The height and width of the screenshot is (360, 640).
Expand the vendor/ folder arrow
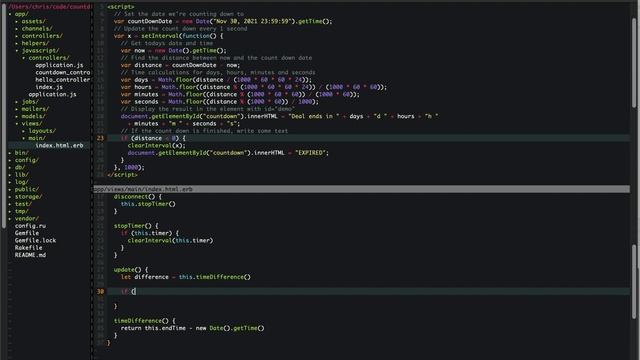tap(10, 218)
